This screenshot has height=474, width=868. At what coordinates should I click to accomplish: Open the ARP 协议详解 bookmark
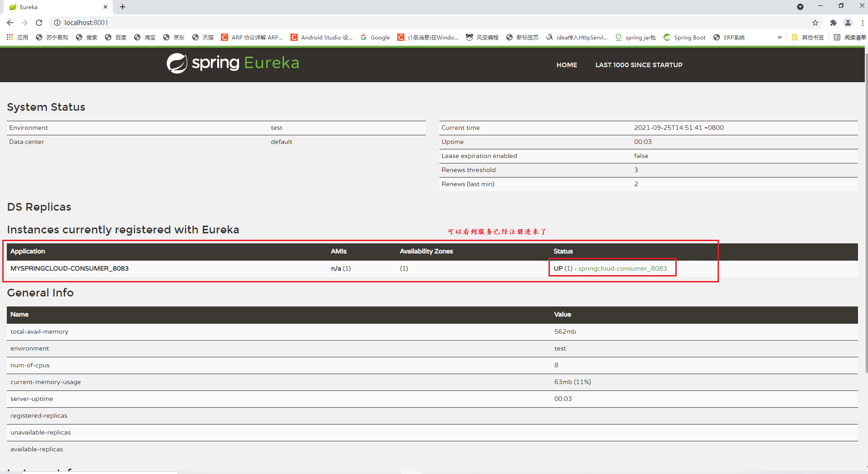point(252,37)
